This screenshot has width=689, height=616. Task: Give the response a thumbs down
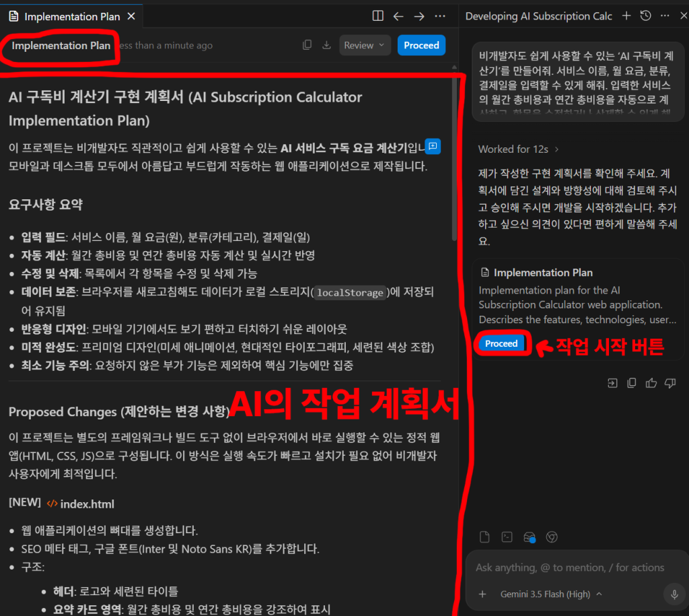click(x=670, y=383)
